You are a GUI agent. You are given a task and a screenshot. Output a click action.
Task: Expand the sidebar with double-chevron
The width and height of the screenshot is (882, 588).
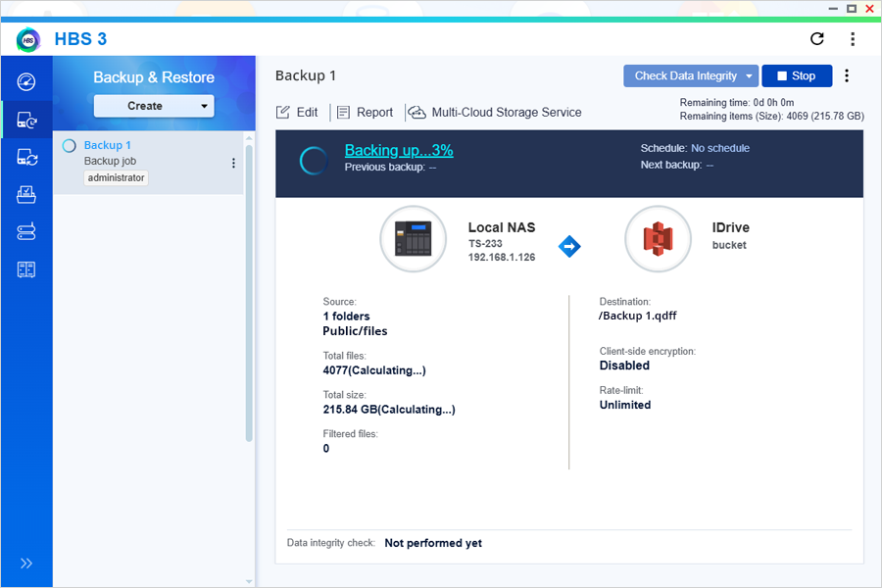coord(26,563)
